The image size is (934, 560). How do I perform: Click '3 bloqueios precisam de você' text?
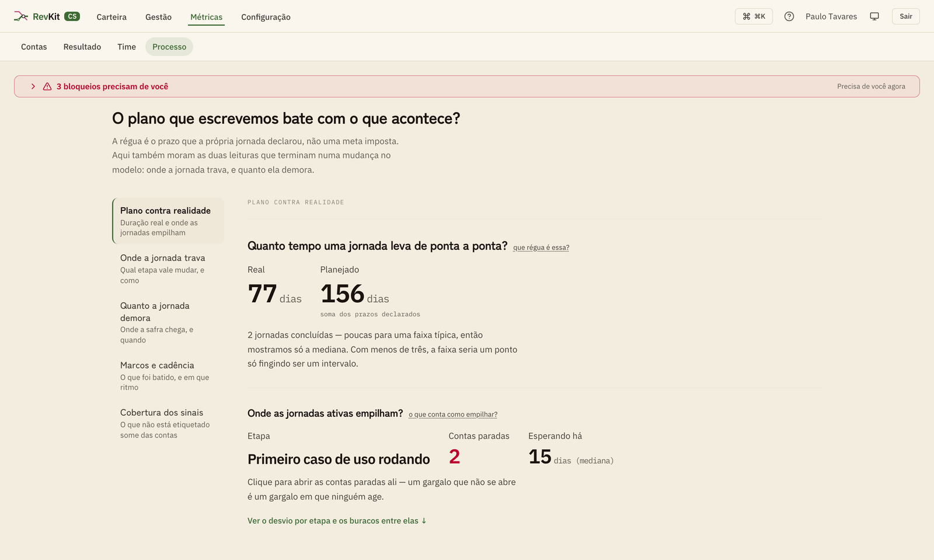112,86
